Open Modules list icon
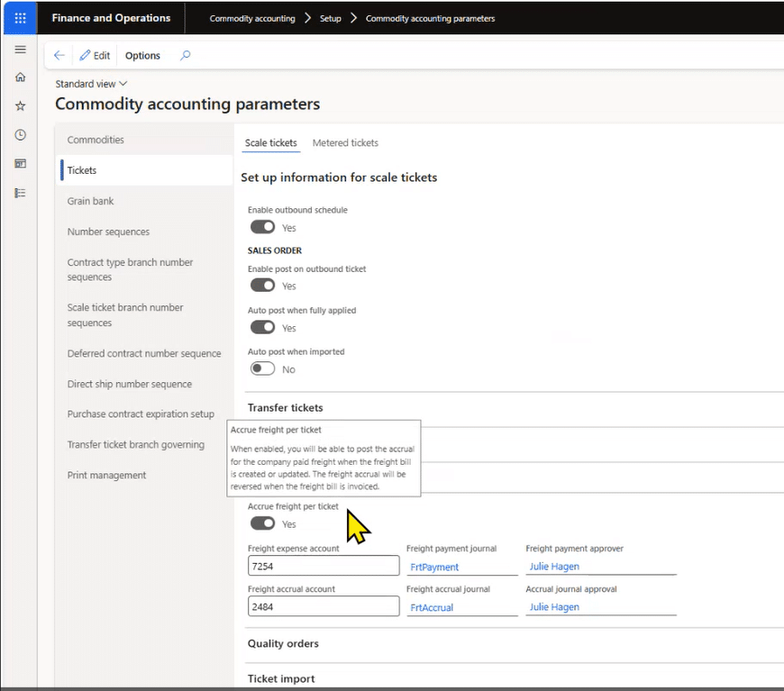This screenshot has height=691, width=784. point(21,193)
